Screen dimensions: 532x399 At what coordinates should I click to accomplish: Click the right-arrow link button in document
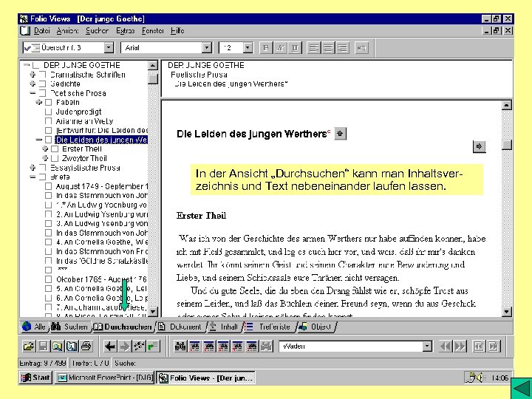point(479,146)
